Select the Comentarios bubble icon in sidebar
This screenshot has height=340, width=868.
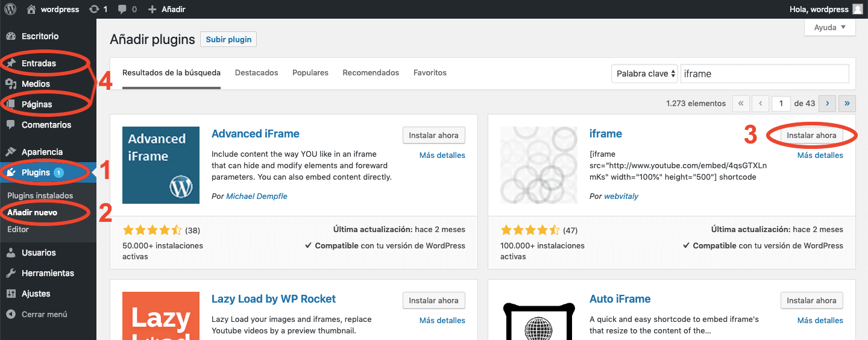pos(11,125)
